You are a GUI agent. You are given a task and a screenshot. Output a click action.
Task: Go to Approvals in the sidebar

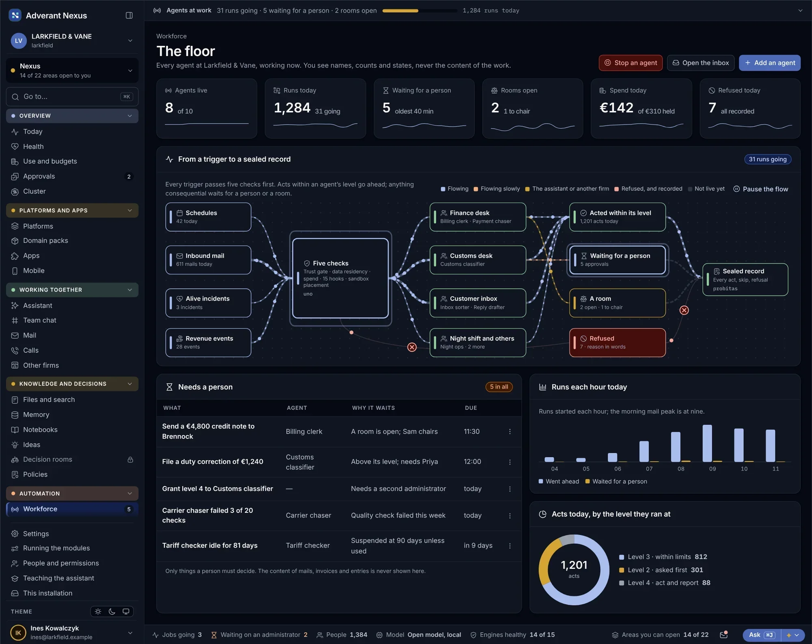tap(72, 176)
